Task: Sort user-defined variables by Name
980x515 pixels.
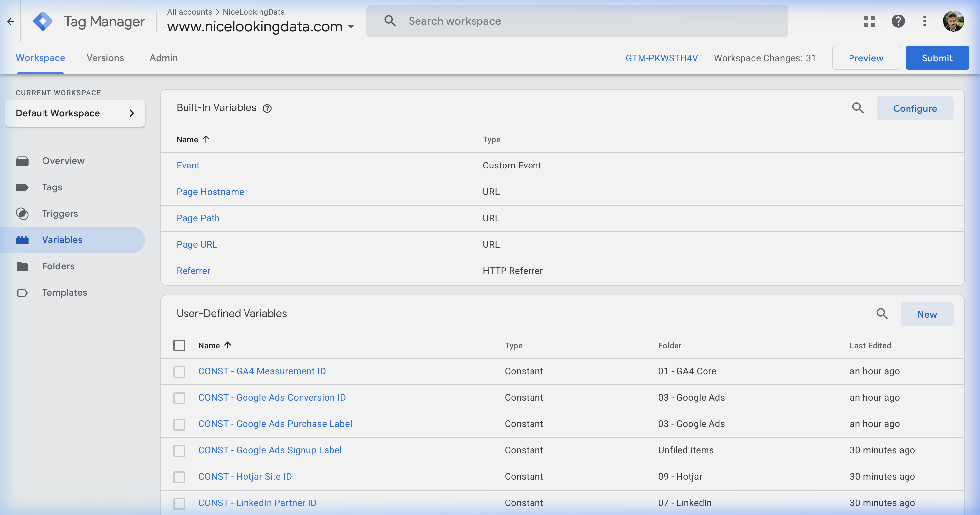Action: click(x=215, y=345)
